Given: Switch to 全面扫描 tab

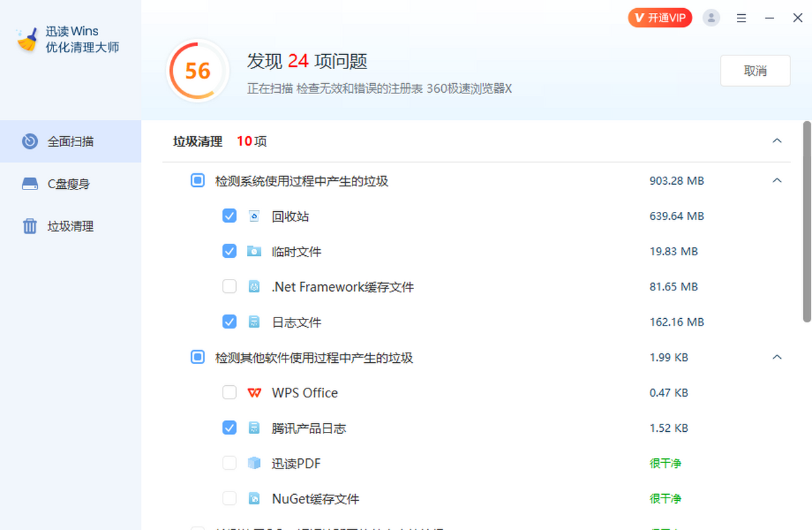Looking at the screenshot, I should tap(70, 141).
